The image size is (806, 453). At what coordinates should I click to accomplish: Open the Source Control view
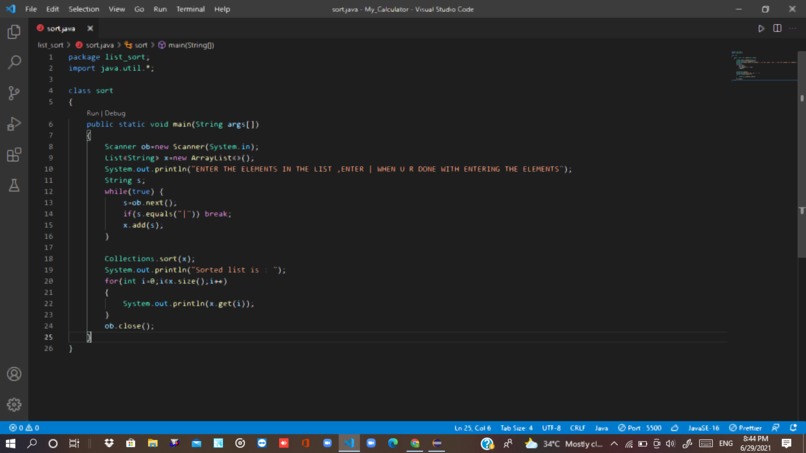click(14, 93)
